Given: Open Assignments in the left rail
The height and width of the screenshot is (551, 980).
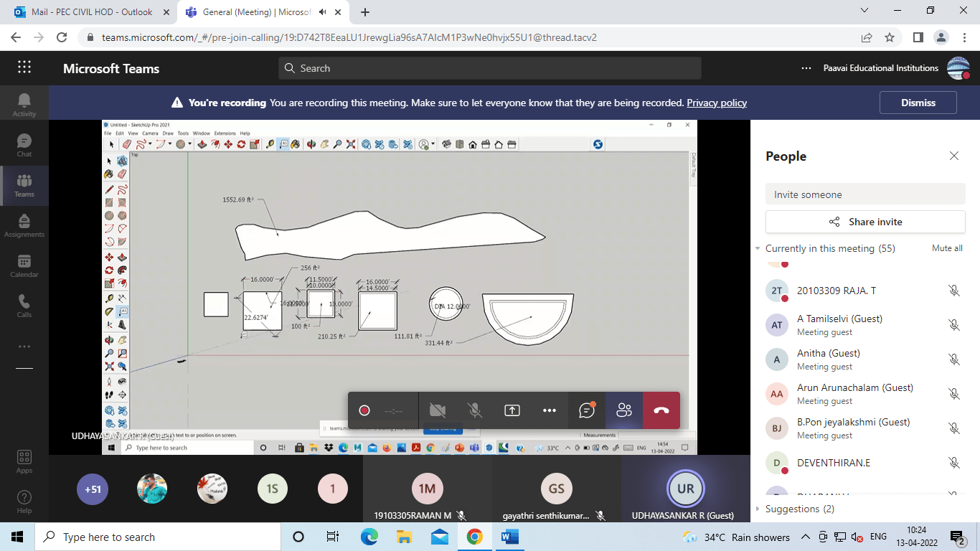Looking at the screenshot, I should click(x=24, y=225).
